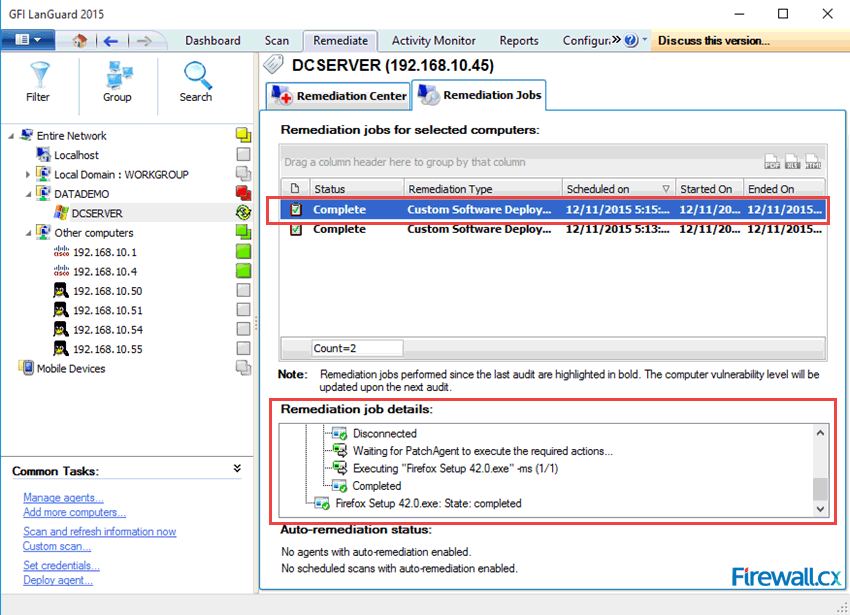This screenshot has height=615, width=850.
Task: Click the job details scroll up arrow
Action: [x=820, y=433]
